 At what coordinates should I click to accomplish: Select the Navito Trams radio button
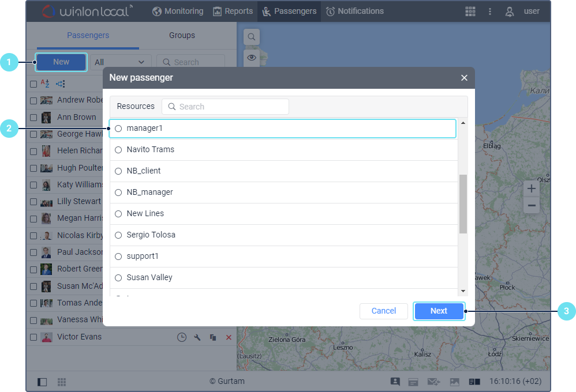(118, 150)
